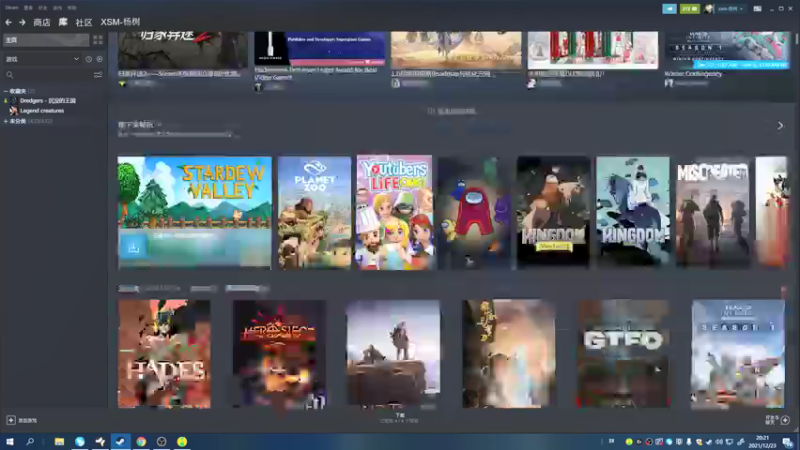Click the Winter Contingency news headline
Screen dimensions: 800x450
click(x=693, y=74)
